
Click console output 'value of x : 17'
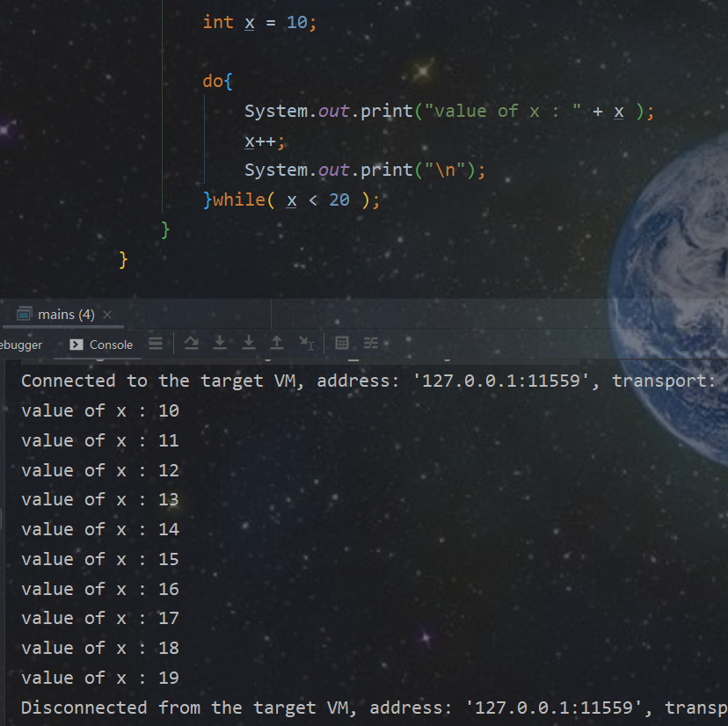(100, 618)
